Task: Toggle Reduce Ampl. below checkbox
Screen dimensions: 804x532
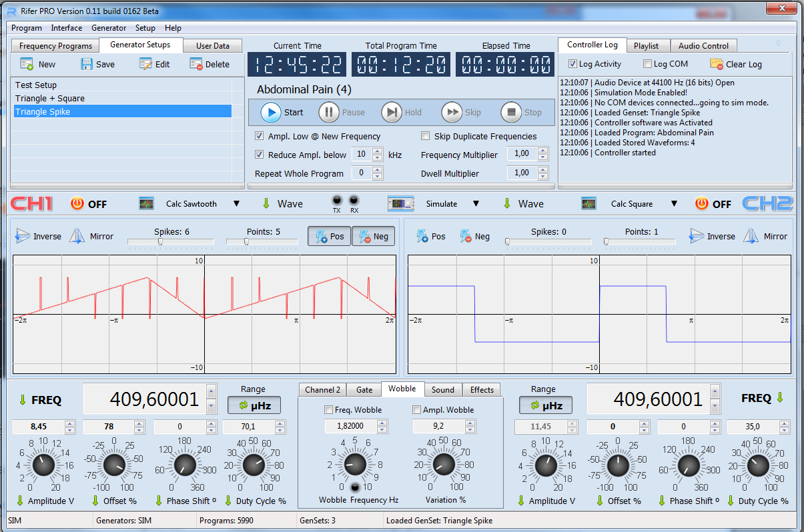Action: point(260,155)
